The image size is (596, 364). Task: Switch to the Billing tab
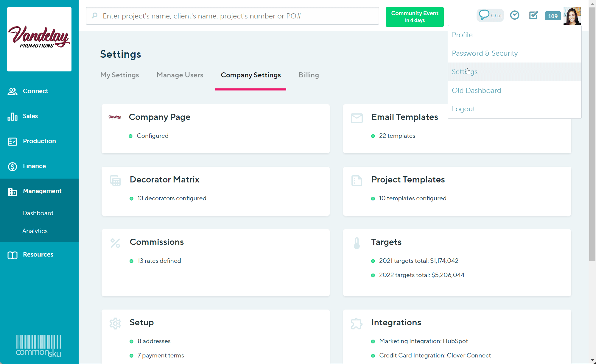[309, 75]
